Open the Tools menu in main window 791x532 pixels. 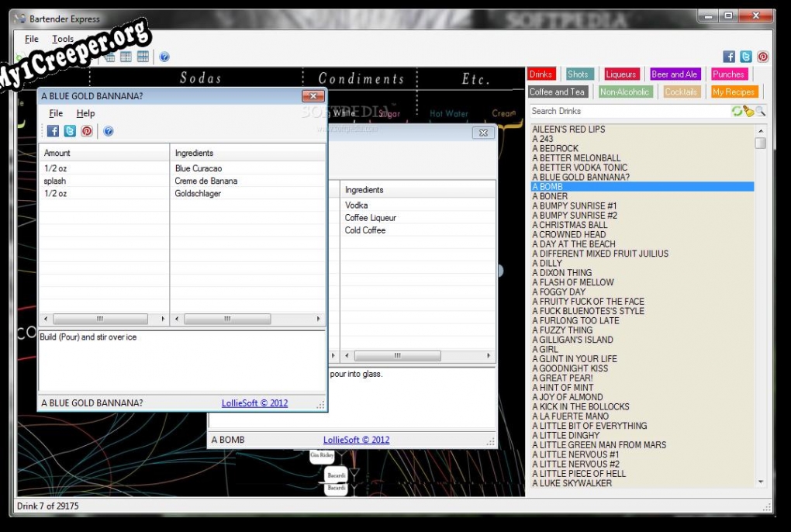pyautogui.click(x=63, y=39)
